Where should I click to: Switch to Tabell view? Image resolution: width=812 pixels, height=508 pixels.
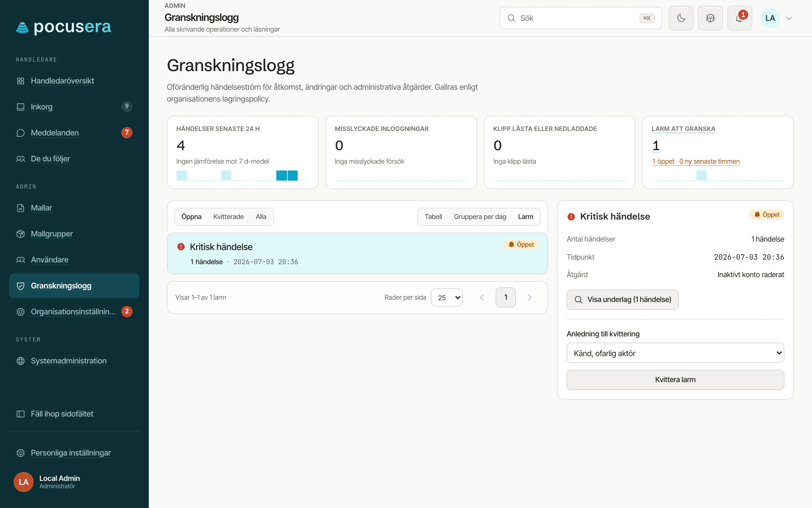click(x=433, y=217)
